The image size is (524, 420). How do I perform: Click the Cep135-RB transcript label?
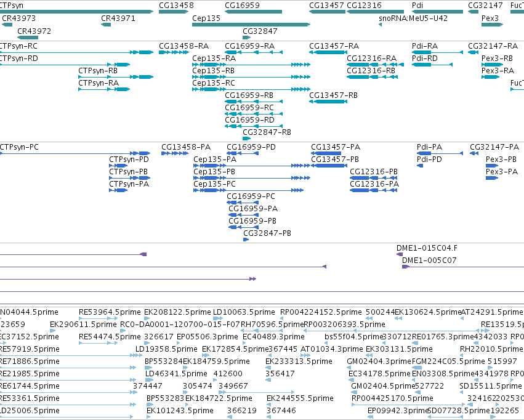pyautogui.click(x=213, y=70)
